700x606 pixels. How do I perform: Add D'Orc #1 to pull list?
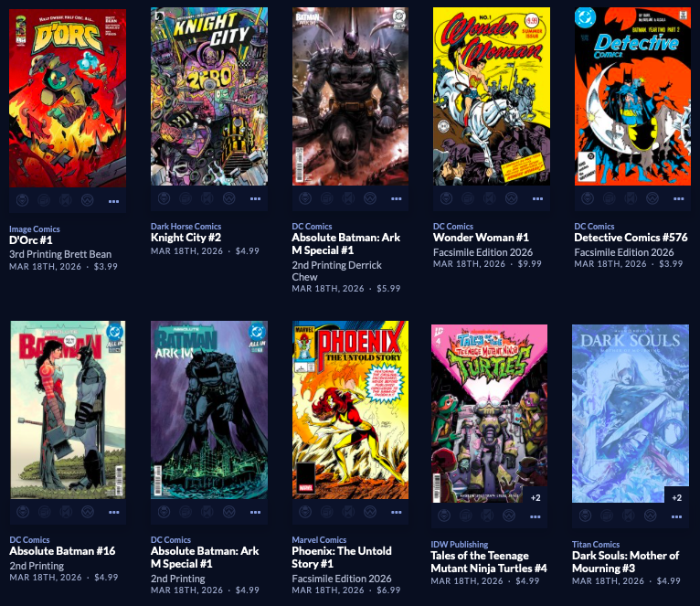22,200
